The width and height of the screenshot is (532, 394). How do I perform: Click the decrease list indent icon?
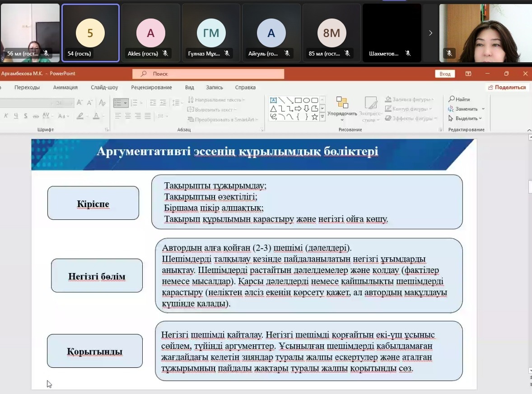[153, 102]
